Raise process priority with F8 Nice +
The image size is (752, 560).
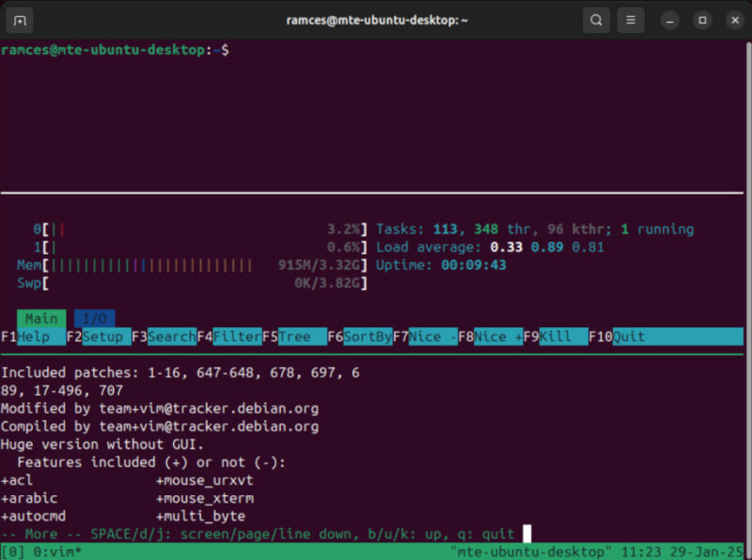(x=491, y=336)
